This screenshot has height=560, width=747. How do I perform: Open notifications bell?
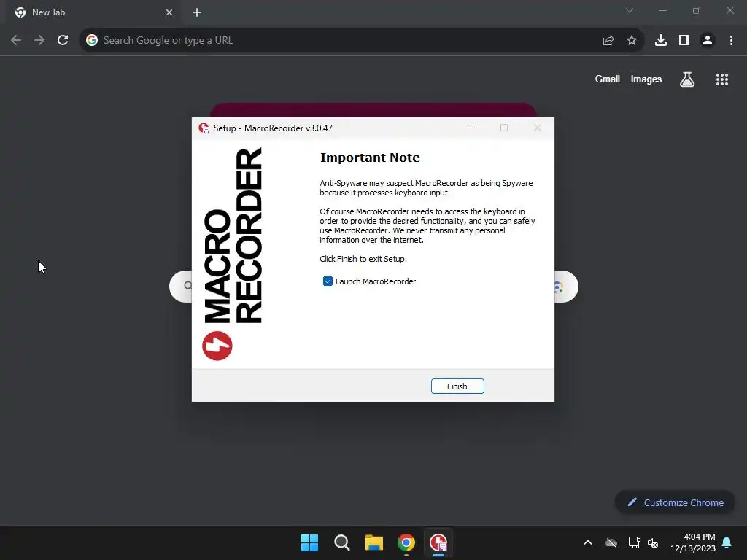(x=727, y=542)
